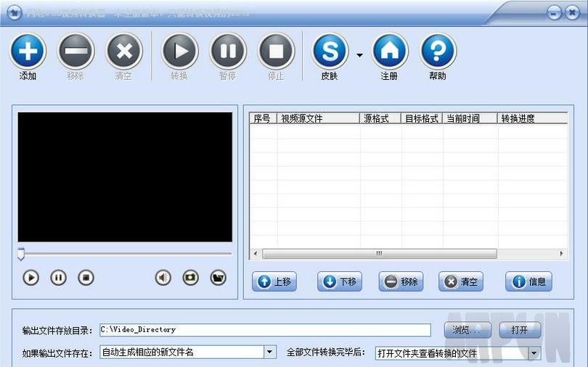The width and height of the screenshot is (588, 367).
Task: Click the list scrollbar right arrow
Action: (561, 254)
